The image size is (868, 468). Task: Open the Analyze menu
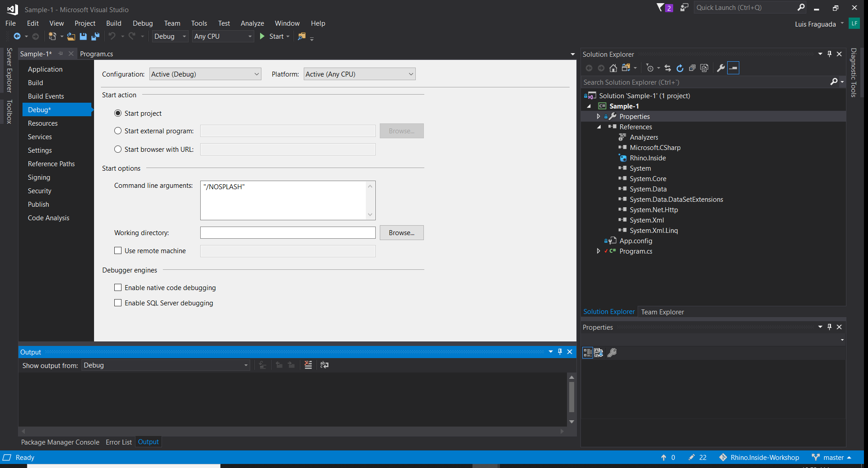(252, 23)
